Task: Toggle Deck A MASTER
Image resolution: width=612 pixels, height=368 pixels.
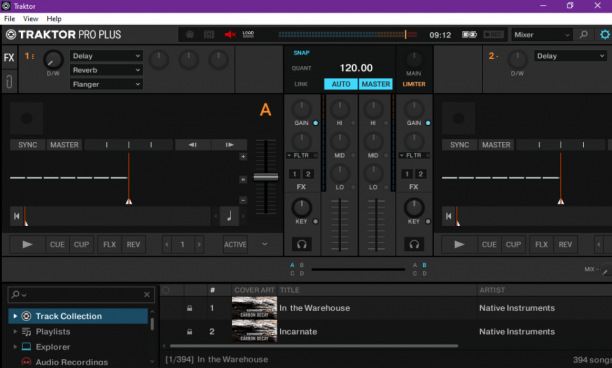Action: coord(64,145)
